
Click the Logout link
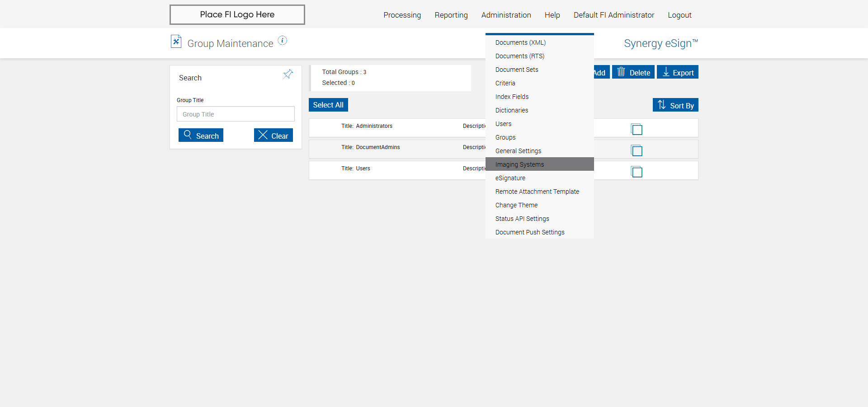click(x=679, y=15)
